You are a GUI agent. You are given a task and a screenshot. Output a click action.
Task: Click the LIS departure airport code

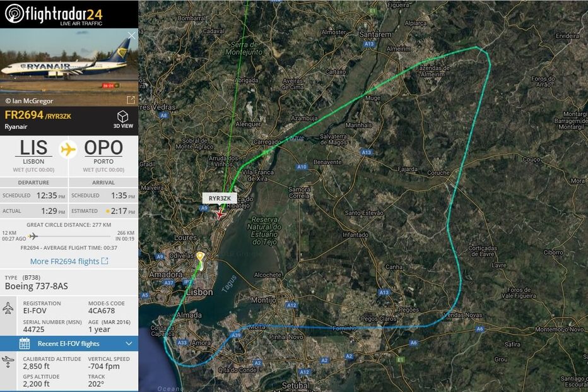coord(33,148)
